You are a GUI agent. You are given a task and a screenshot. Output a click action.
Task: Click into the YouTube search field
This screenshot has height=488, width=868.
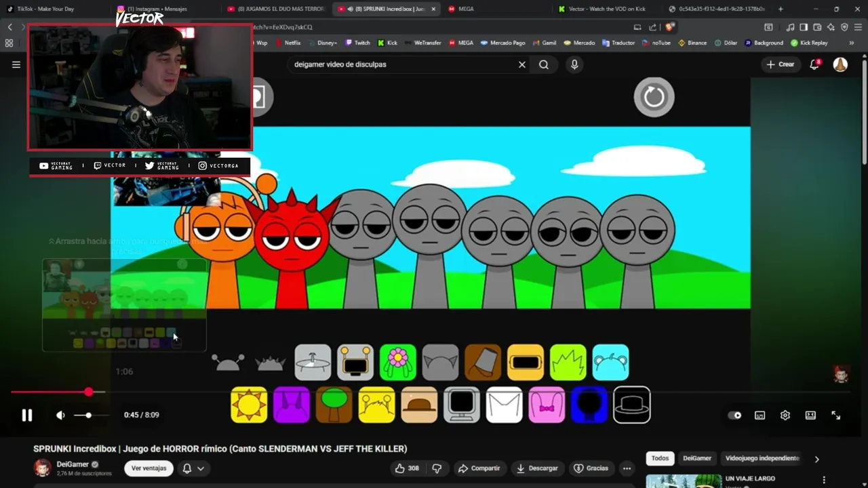coord(404,64)
